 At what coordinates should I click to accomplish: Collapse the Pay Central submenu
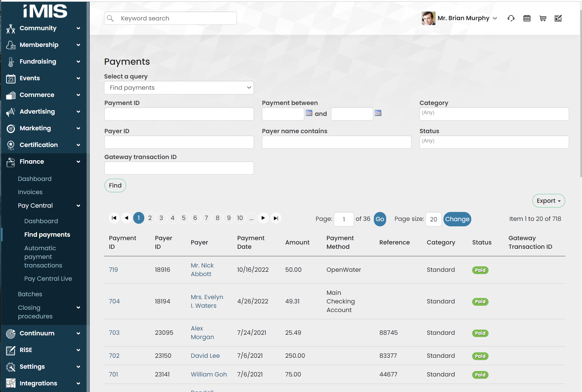pyautogui.click(x=78, y=206)
